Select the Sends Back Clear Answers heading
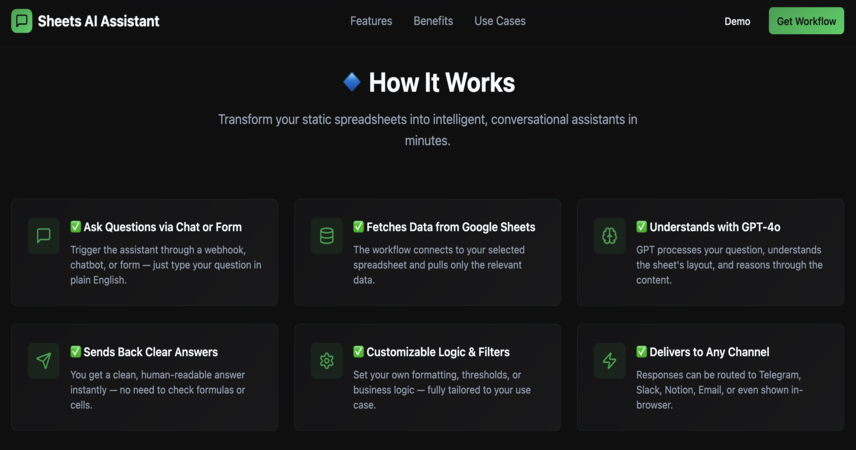This screenshot has height=450, width=856. [151, 352]
